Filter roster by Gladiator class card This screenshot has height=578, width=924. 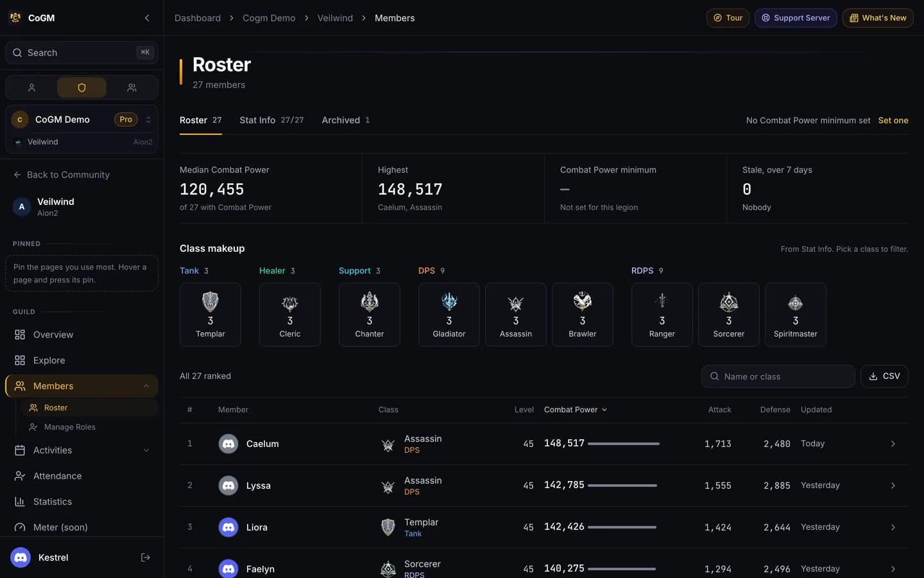[449, 315]
